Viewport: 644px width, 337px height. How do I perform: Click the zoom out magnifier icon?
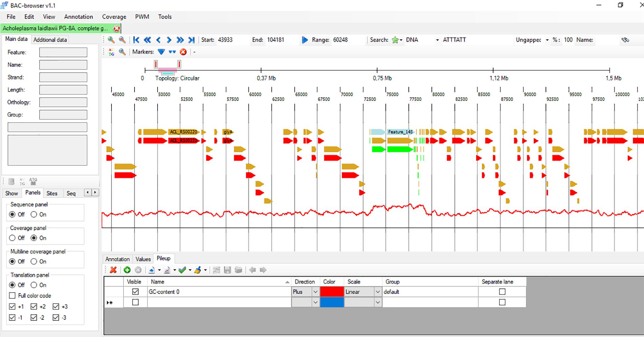(122, 40)
